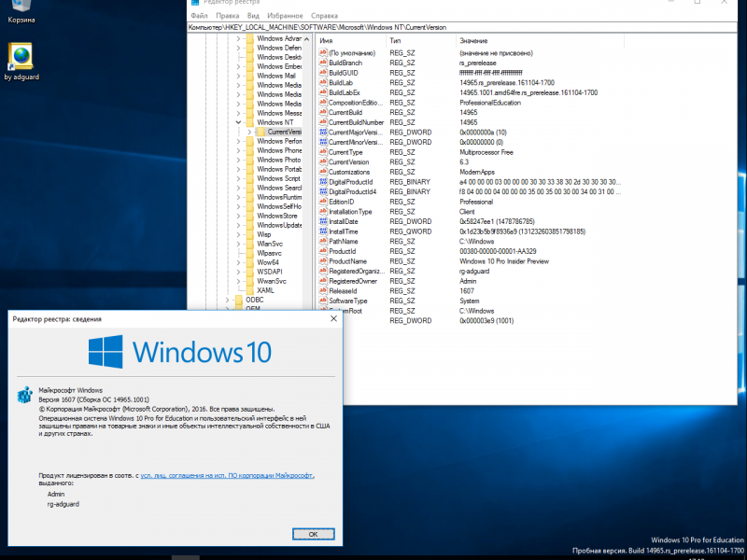Close the Редактор реестра: сведения dialog
This screenshot has height=560, width=747.
[333, 318]
